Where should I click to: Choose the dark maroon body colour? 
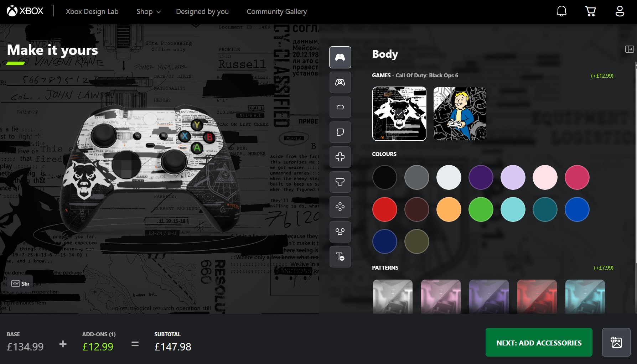[x=417, y=209]
